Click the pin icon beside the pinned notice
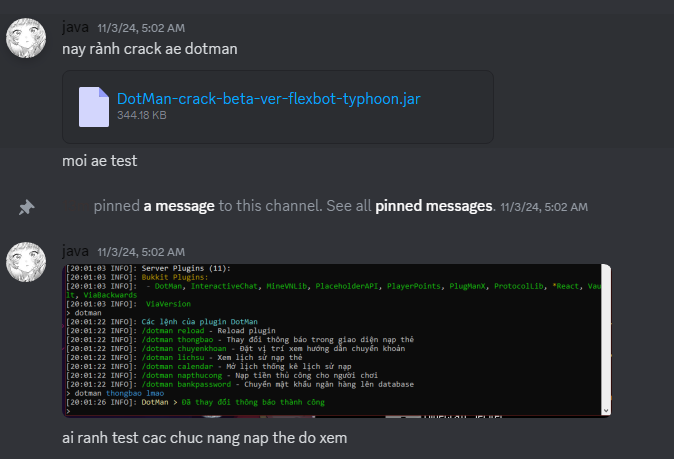 [x=27, y=207]
